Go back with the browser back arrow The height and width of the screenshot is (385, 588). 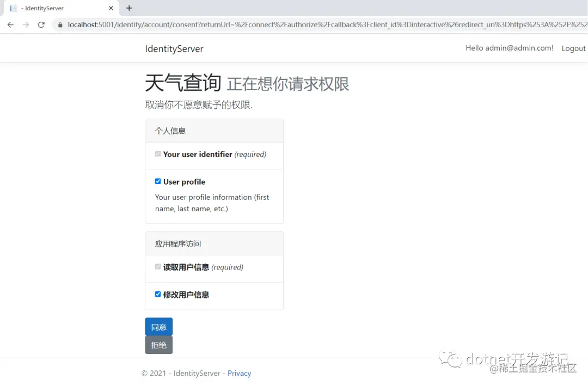point(10,25)
